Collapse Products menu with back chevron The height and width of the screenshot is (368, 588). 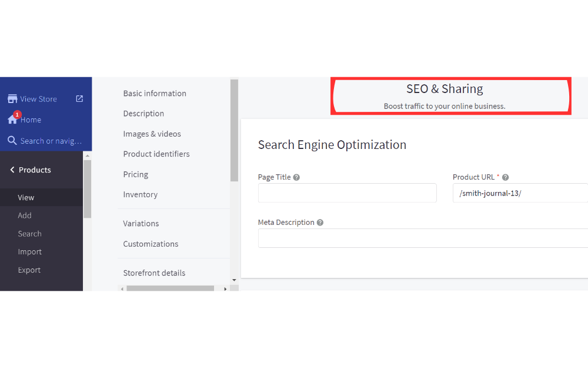pos(12,170)
